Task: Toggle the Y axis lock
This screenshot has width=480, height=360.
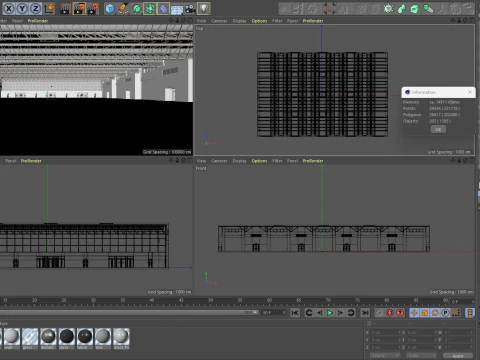Action: (x=22, y=8)
